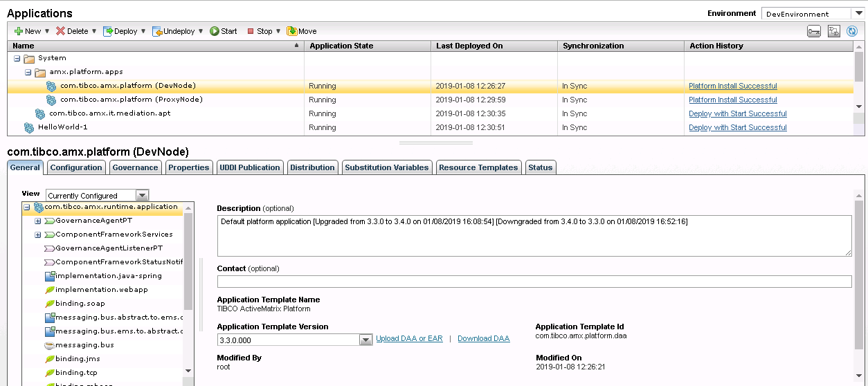Click the com.tibco.amx.runtime.application root icon

click(39, 207)
